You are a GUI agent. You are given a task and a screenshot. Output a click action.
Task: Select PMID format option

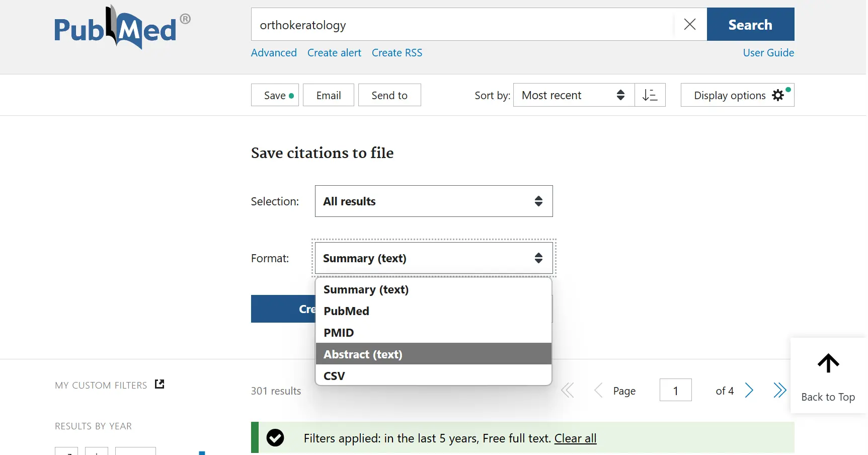433,333
